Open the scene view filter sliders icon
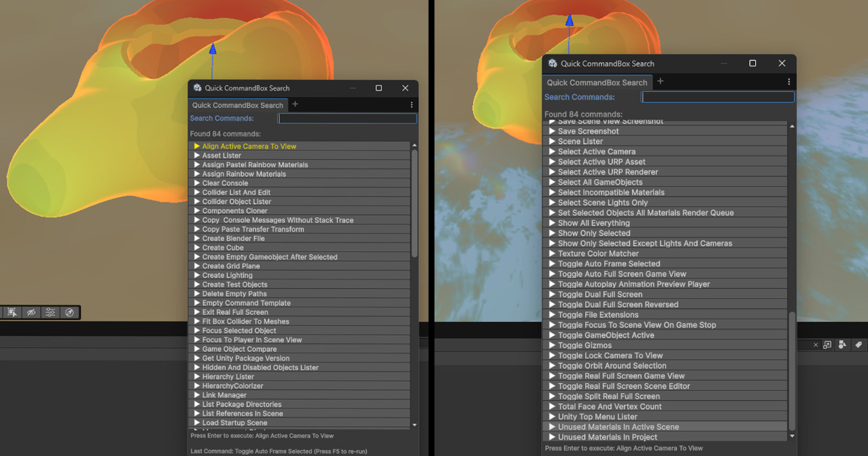 49,312
